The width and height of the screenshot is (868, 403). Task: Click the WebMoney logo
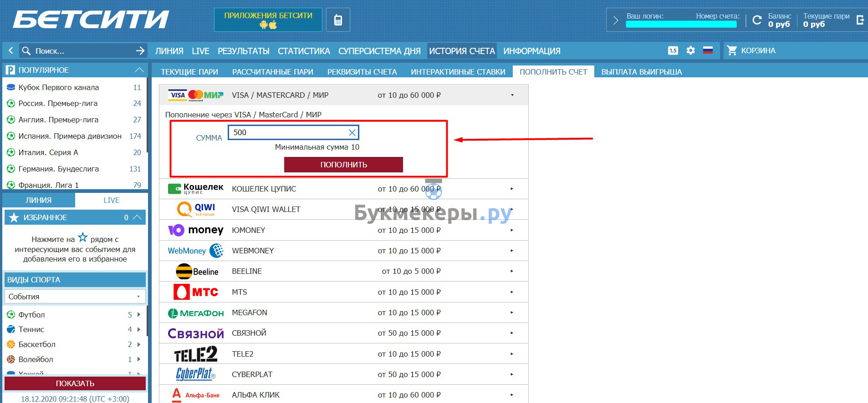196,251
